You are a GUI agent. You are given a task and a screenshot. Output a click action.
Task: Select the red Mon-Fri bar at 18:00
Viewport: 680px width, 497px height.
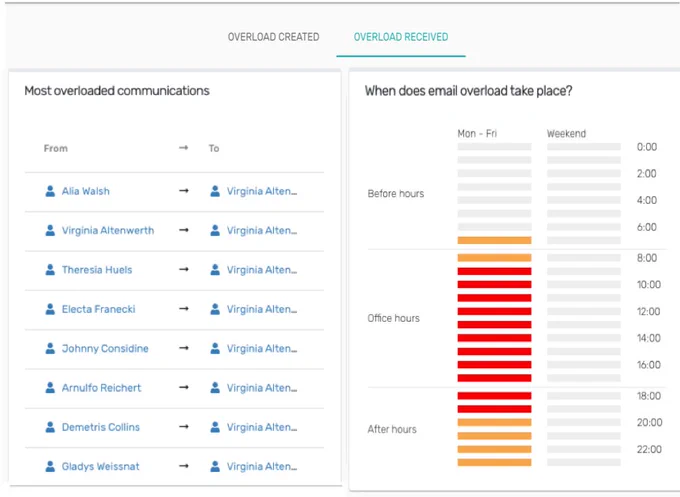click(x=494, y=396)
